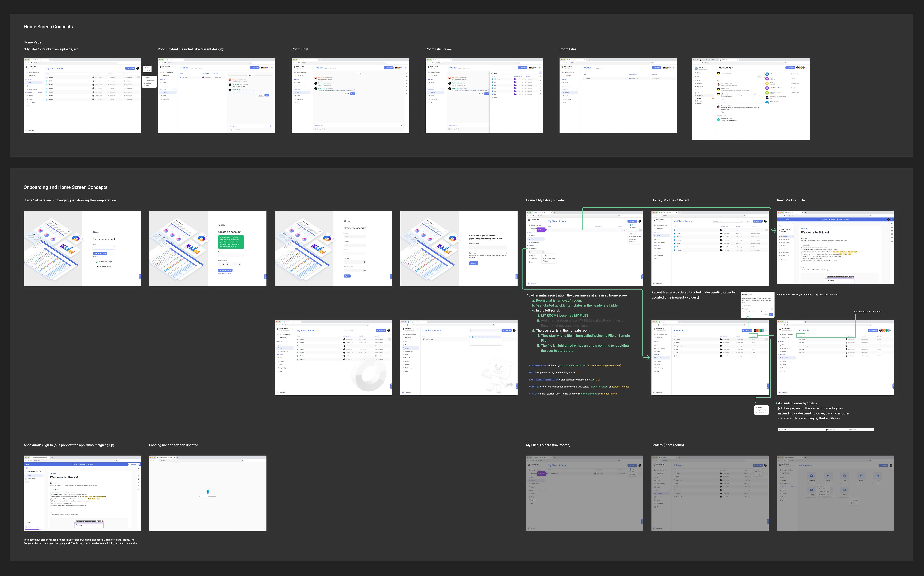Click Rooms list item in My Files Private sidebar
The width and height of the screenshot is (924, 576).
point(532,249)
